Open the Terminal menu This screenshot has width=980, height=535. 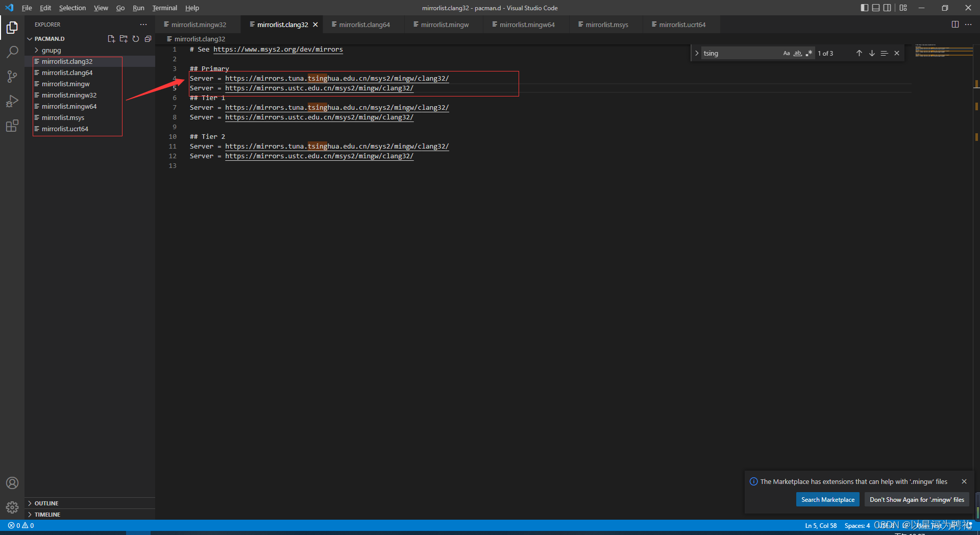(x=164, y=8)
